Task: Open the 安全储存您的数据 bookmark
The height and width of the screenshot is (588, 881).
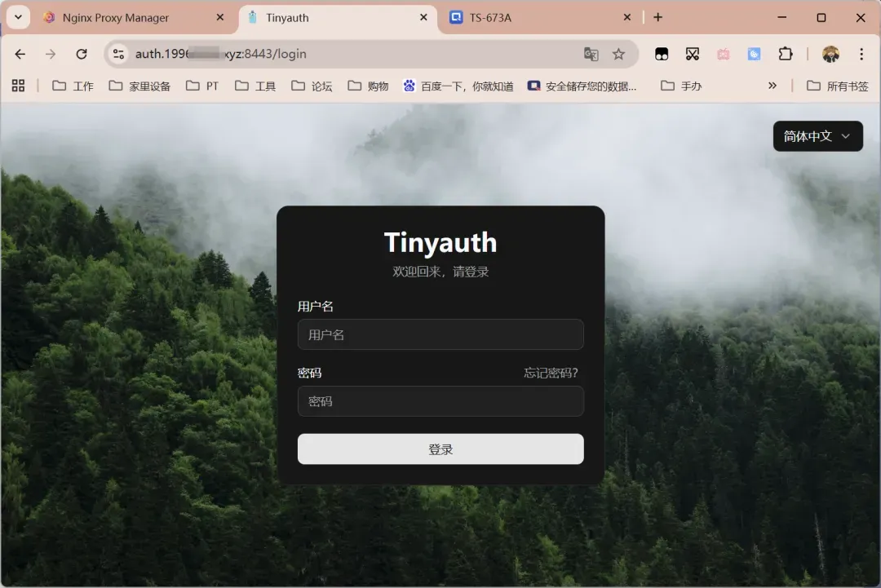Action: pos(582,86)
